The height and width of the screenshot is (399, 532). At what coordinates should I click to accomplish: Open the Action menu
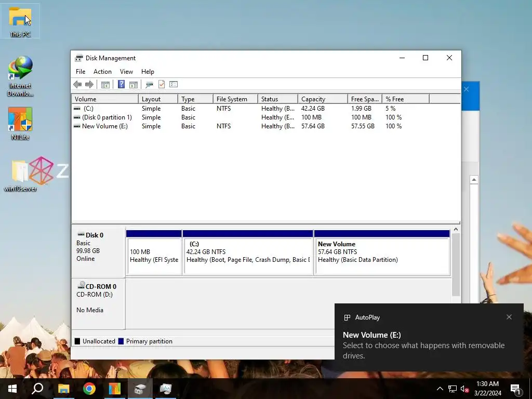click(x=102, y=72)
